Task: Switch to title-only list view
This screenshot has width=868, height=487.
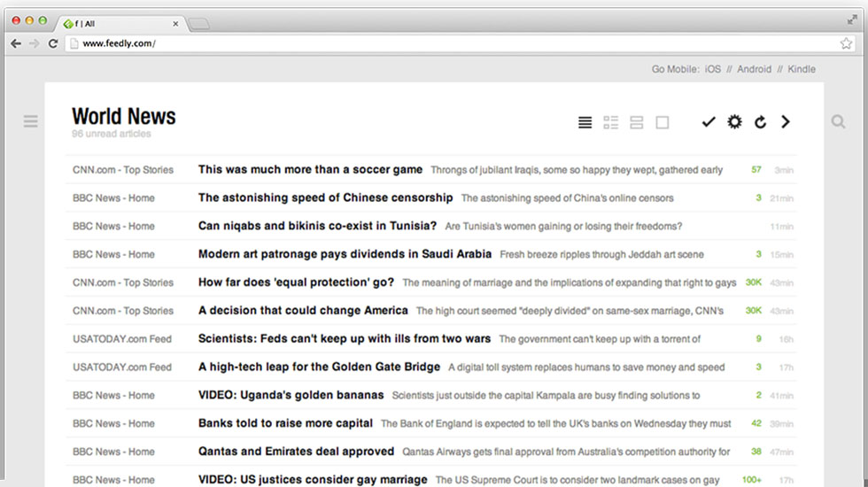Action: point(585,122)
